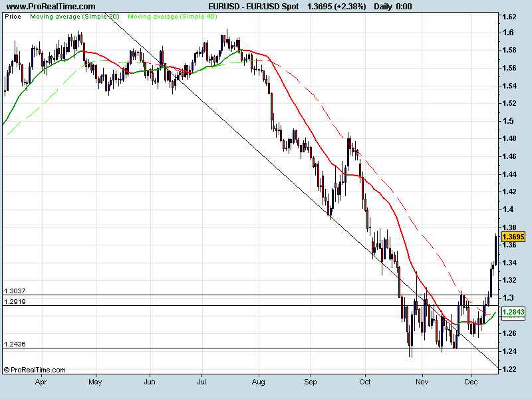Select the 1.2919 horizontal line label
The height and width of the screenshot is (399, 532).
click(x=15, y=302)
